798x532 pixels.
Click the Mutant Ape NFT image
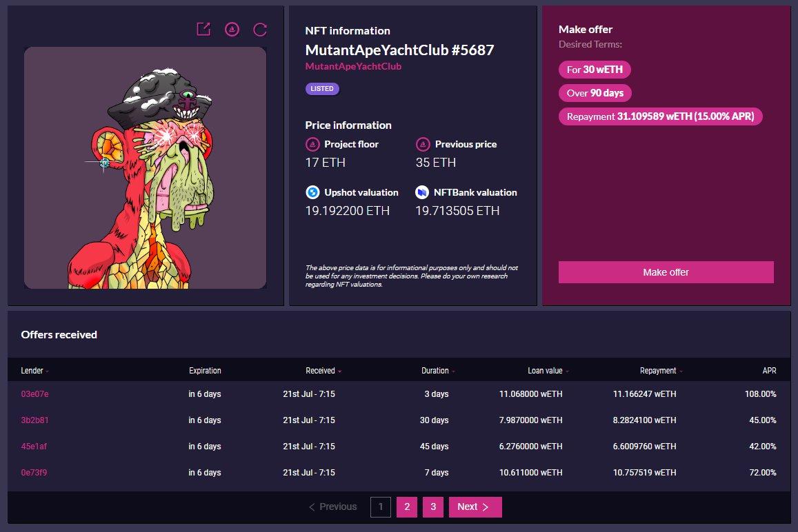coord(145,167)
